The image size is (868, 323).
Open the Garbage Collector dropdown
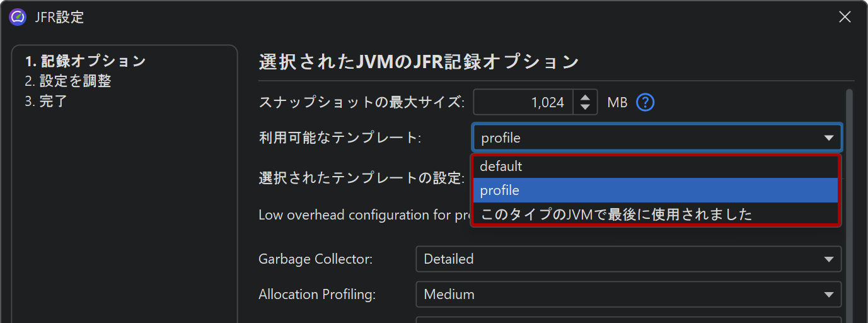(x=628, y=259)
